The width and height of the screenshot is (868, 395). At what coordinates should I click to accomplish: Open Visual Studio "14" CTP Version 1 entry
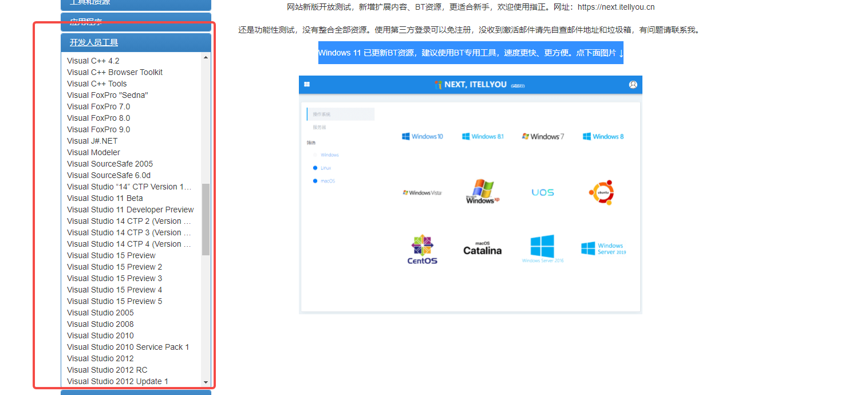point(129,187)
